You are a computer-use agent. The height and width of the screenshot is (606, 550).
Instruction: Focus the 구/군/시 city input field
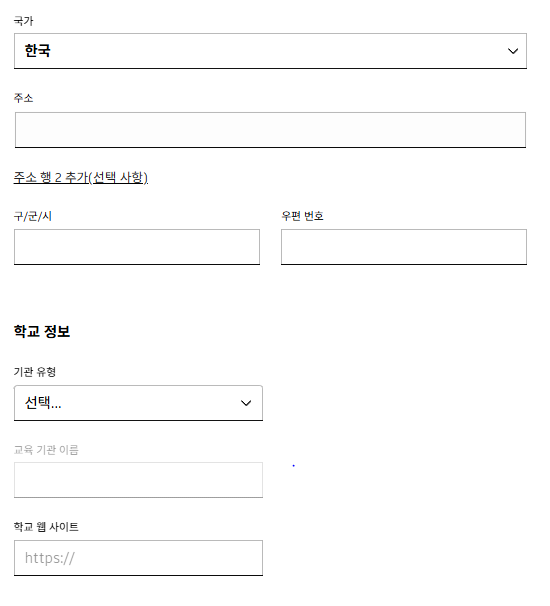click(137, 247)
